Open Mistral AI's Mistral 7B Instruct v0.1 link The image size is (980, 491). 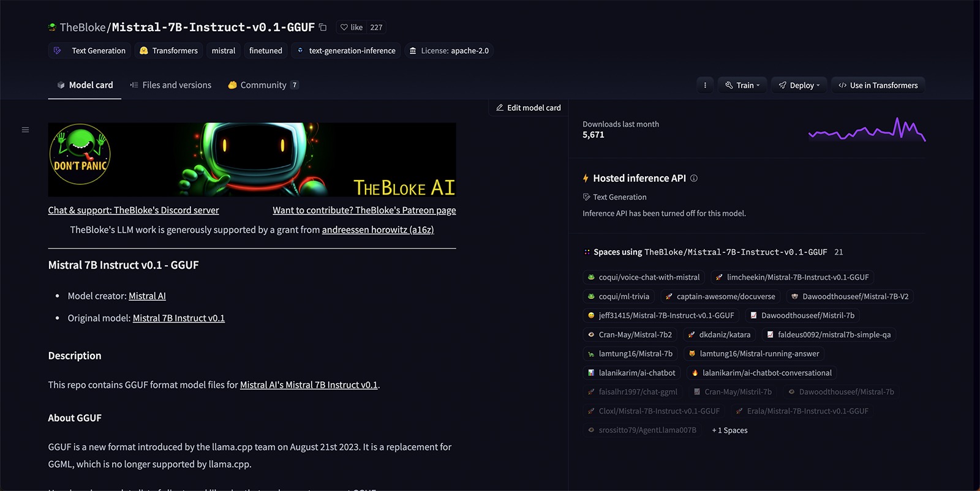pos(309,384)
